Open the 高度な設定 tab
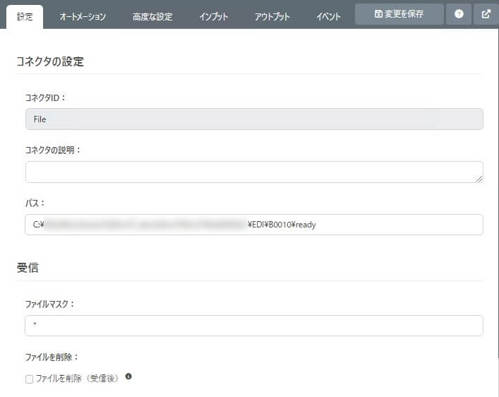The image size is (499, 397). [x=153, y=17]
